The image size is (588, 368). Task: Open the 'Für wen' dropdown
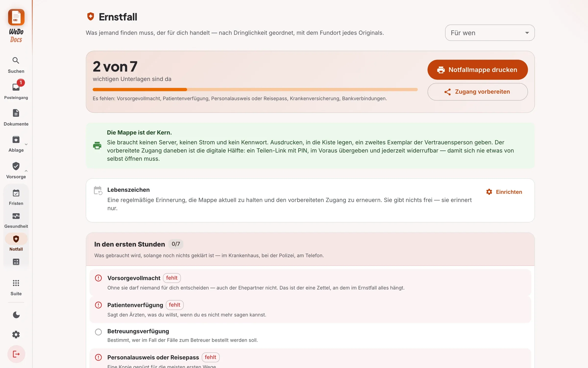click(x=490, y=33)
